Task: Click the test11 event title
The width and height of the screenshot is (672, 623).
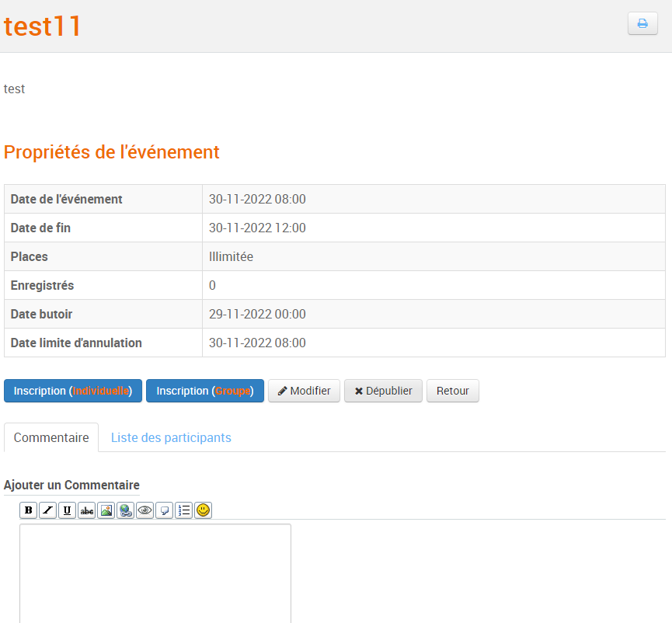Action: [42, 26]
